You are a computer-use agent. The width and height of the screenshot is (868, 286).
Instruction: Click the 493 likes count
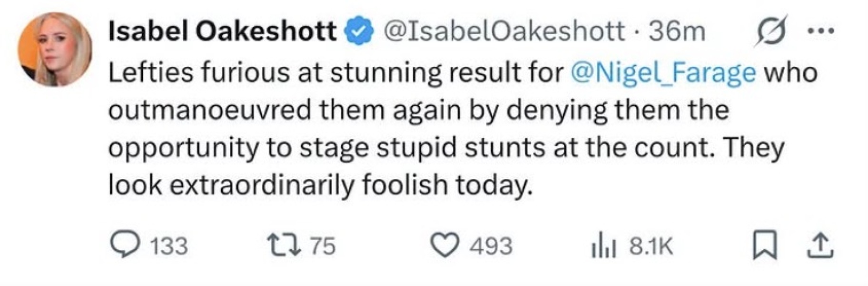tap(491, 246)
